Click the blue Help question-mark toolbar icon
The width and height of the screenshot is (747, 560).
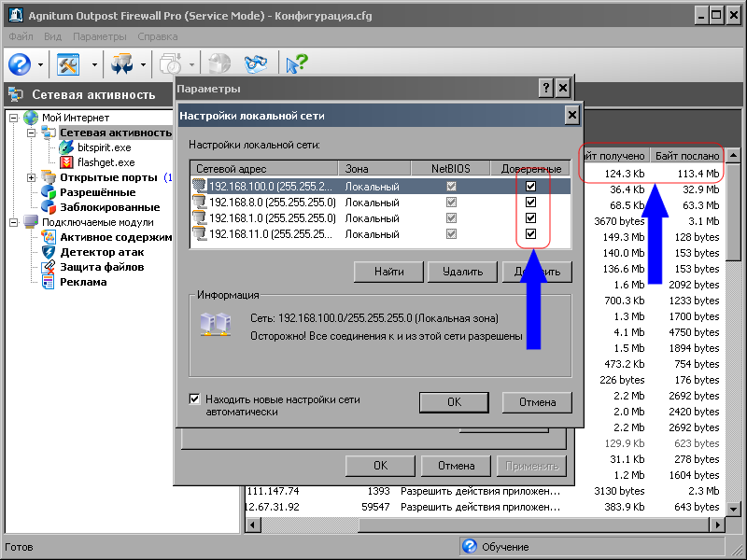click(x=20, y=64)
